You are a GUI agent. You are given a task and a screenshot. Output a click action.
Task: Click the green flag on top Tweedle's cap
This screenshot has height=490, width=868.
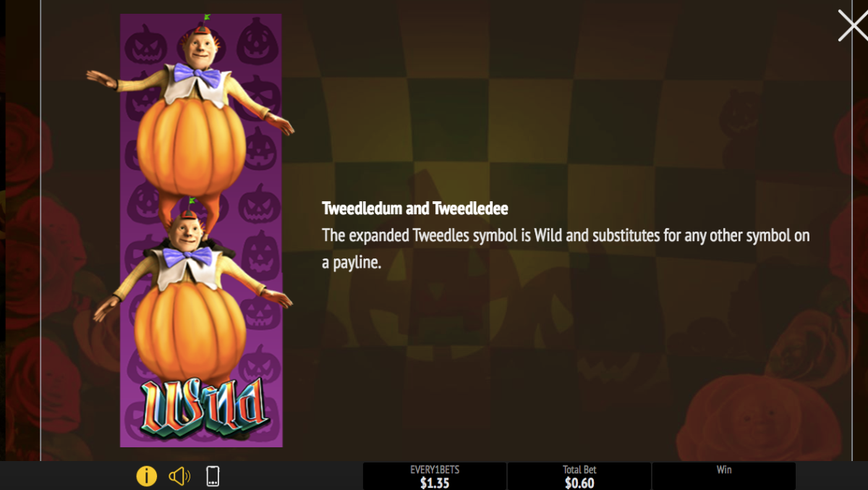[207, 17]
